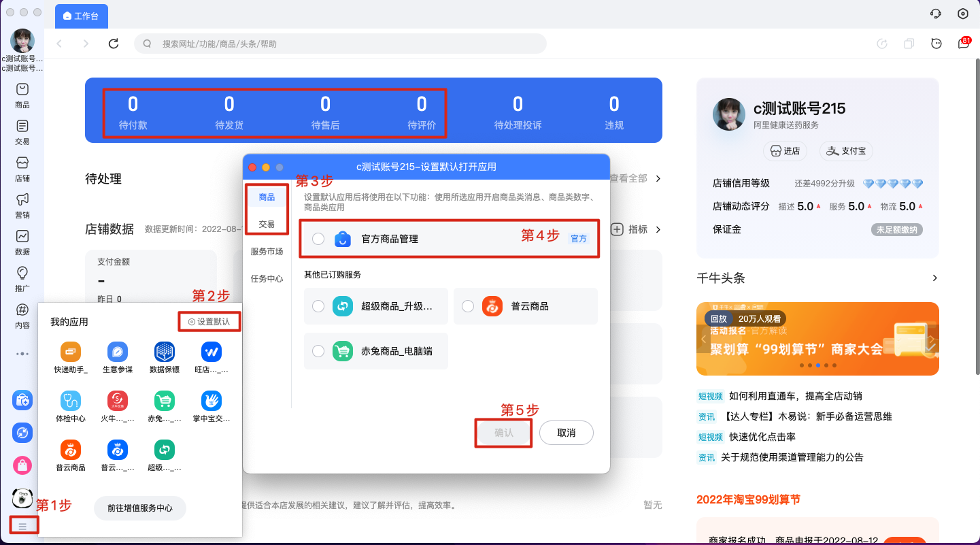Show more sidebar items via the ellipsis
Screen dimensions: 980x545
pyautogui.click(x=22, y=354)
